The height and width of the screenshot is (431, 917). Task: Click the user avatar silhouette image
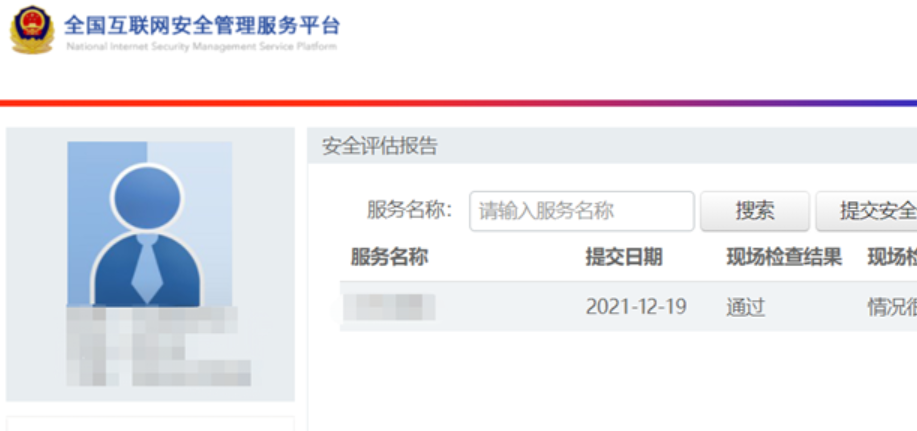(x=149, y=224)
